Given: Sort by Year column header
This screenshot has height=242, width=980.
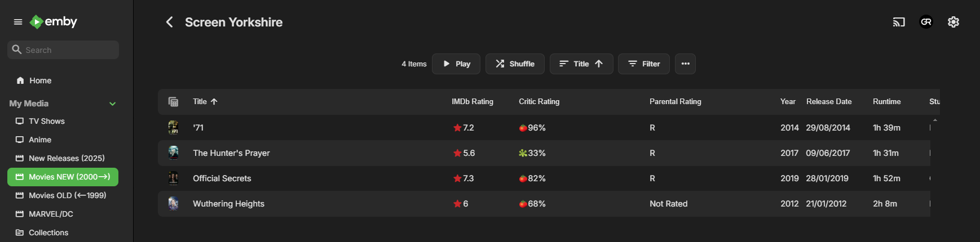Looking at the screenshot, I should pos(788,102).
